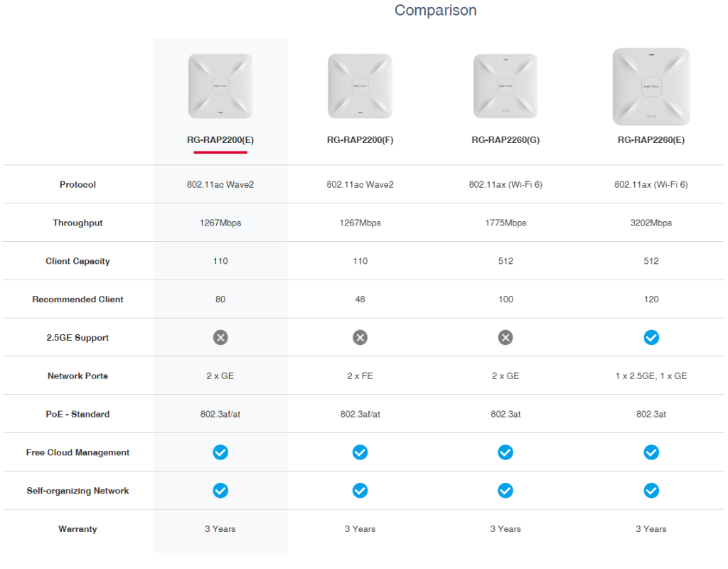Open the RG-RAP2200(E) model name link
Screen dimensions: 728x569
point(220,140)
